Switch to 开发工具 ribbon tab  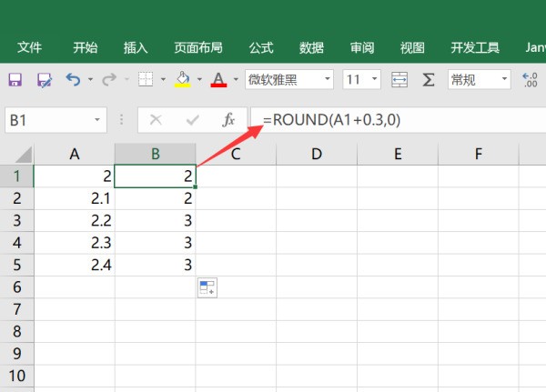tap(475, 47)
